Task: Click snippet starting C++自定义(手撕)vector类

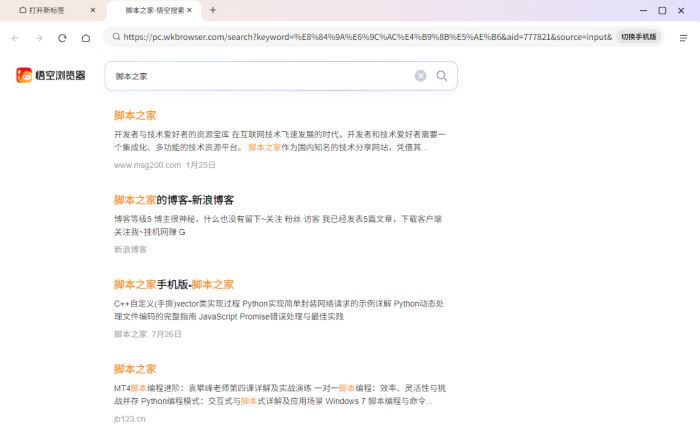Action: tap(279, 310)
